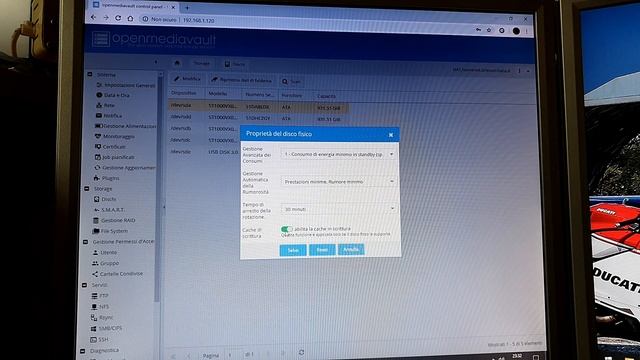The height and width of the screenshot is (360, 640).
Task: Open the Notifica settings
Action: click(x=109, y=116)
